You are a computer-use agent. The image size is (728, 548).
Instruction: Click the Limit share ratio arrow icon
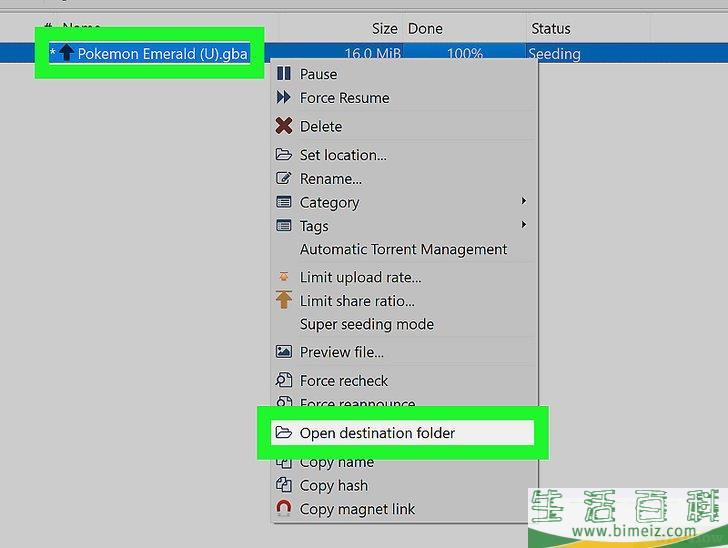283,300
